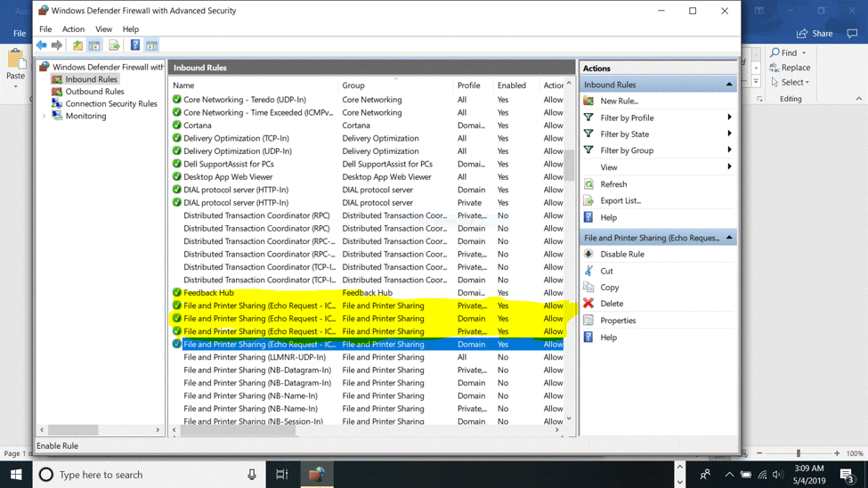Click New Rule... in Actions pane
Image resolution: width=868 pixels, height=488 pixels.
click(619, 101)
